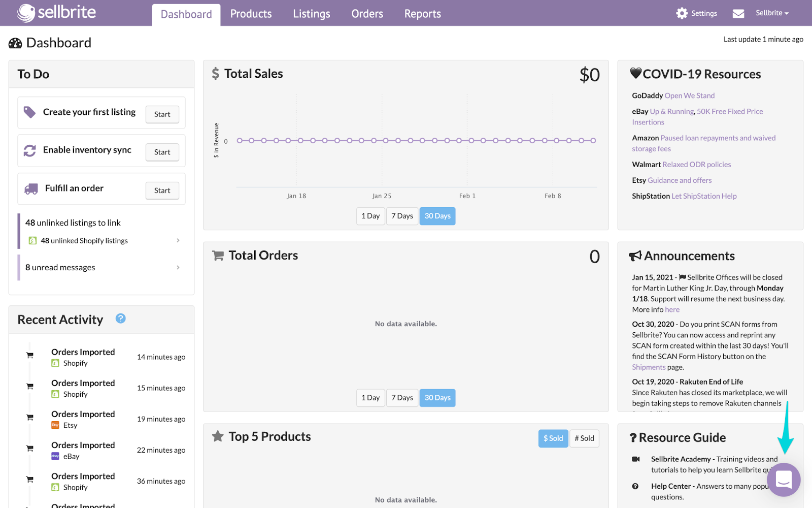Click the Last update 1 minute ago text
This screenshot has width=812, height=508.
point(763,39)
